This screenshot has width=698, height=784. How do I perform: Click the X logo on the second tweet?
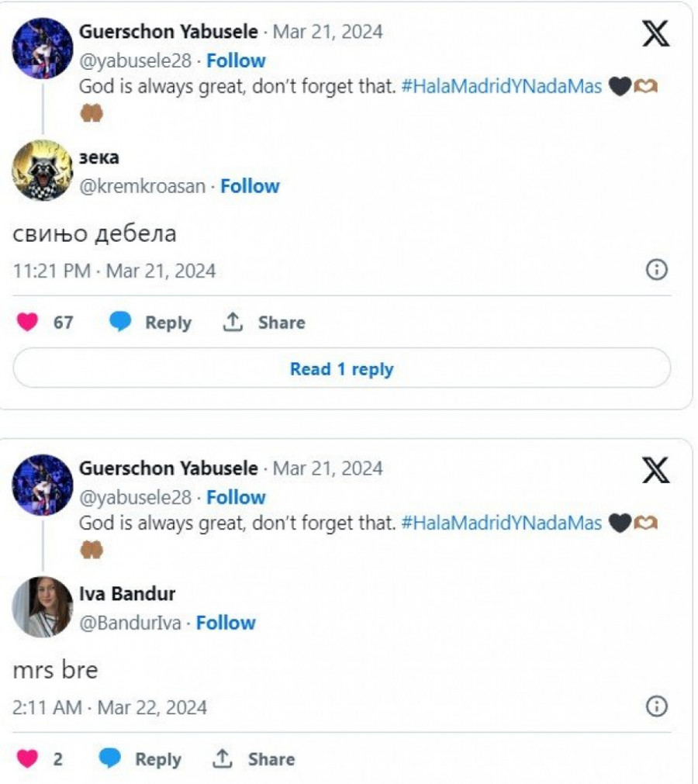coord(656,470)
